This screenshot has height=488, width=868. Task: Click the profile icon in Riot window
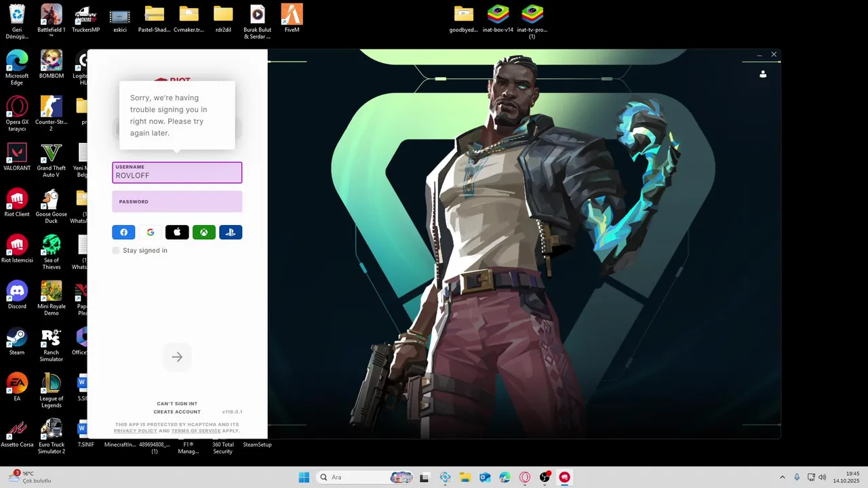pos(763,74)
